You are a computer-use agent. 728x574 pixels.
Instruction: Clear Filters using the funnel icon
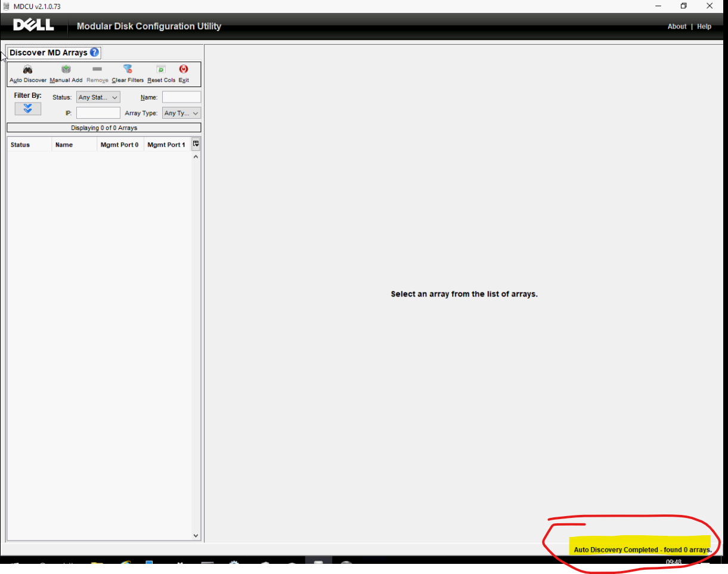click(x=128, y=70)
